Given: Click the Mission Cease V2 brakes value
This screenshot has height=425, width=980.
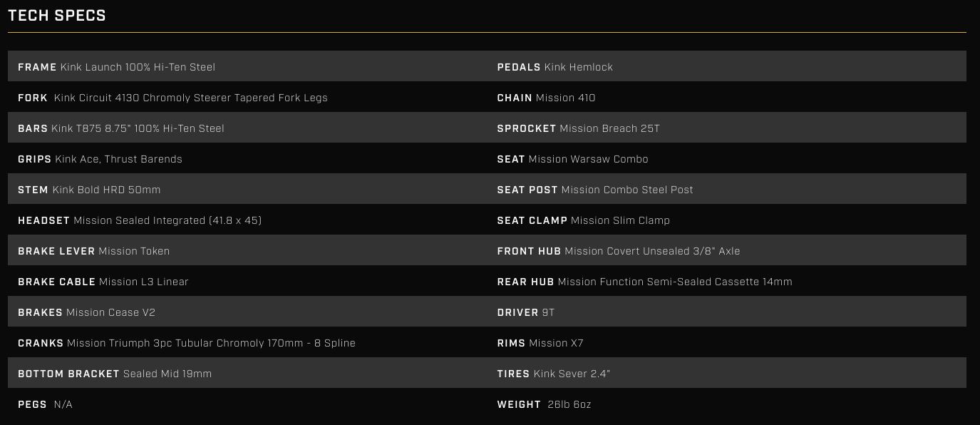Looking at the screenshot, I should point(110,312).
